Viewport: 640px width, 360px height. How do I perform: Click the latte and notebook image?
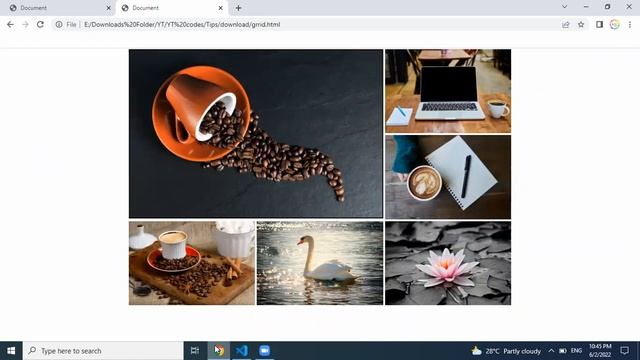pos(448,177)
